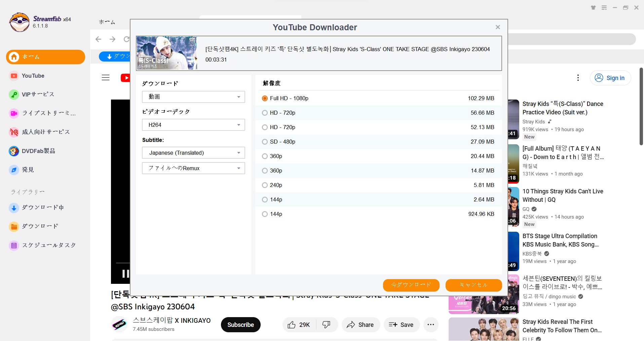This screenshot has width=644, height=341.
Task: Open the YouTube hamburger menu
Action: [x=106, y=78]
